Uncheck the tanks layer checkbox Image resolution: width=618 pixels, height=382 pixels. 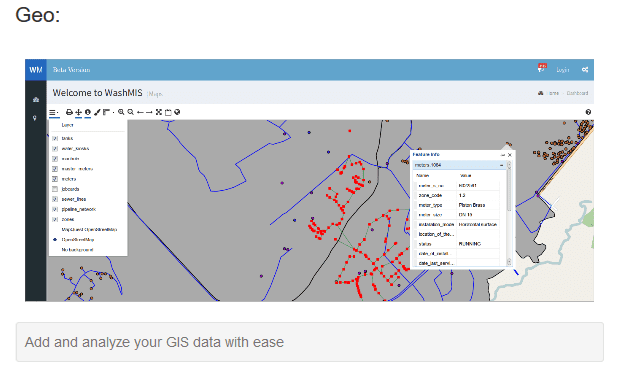[x=55, y=138]
